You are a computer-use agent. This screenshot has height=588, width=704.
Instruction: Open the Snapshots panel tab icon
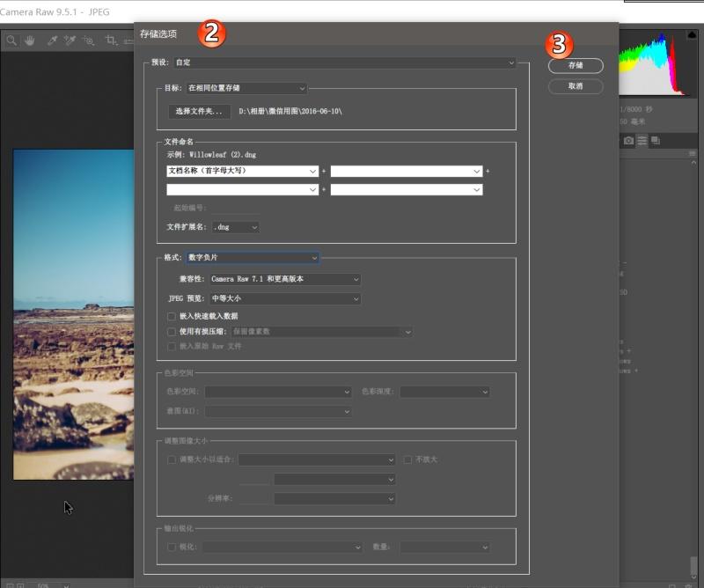coord(656,141)
